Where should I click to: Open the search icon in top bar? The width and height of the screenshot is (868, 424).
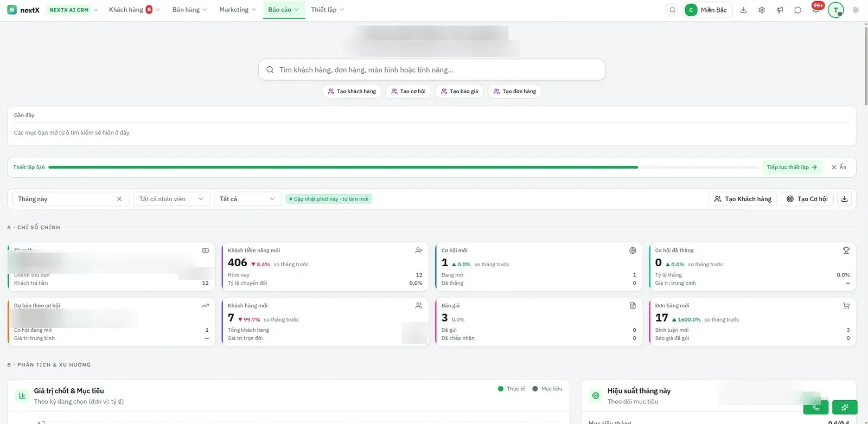(673, 10)
